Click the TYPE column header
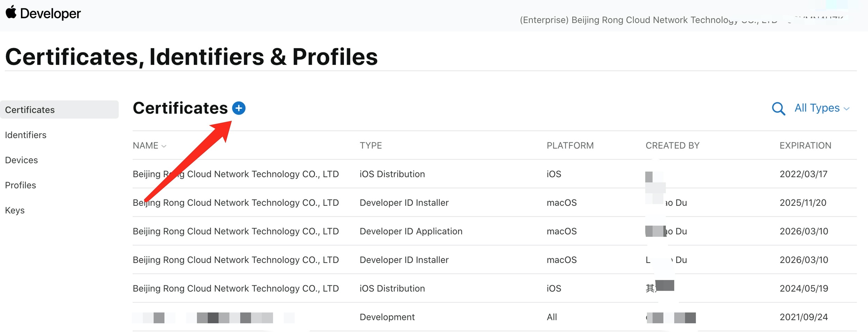This screenshot has width=868, height=332. 370,145
